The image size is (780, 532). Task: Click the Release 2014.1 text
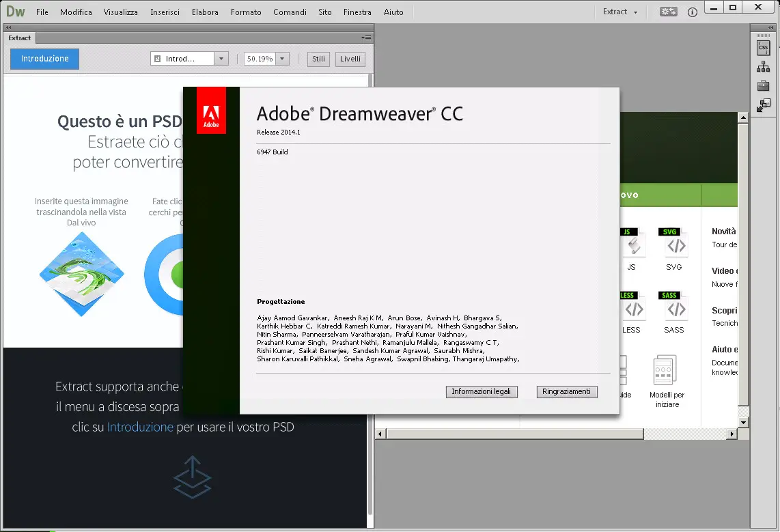coord(279,132)
